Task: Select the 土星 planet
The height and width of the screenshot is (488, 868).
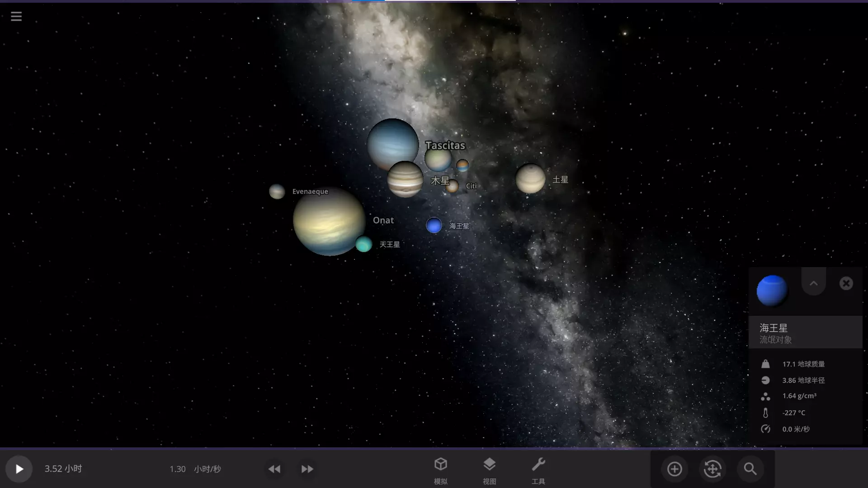Action: pos(530,179)
